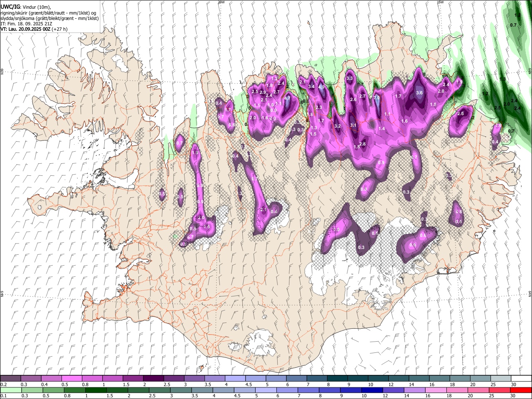Click the 25–30 light red swatch, lower legend
532x399 pixels.
coord(500,390)
